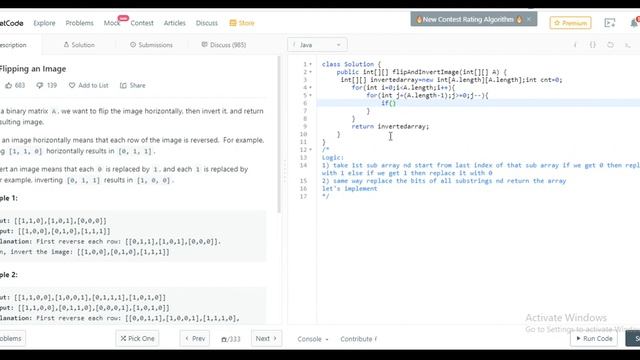Click the LeetCode logo
The image size is (640, 360).
click(11, 23)
